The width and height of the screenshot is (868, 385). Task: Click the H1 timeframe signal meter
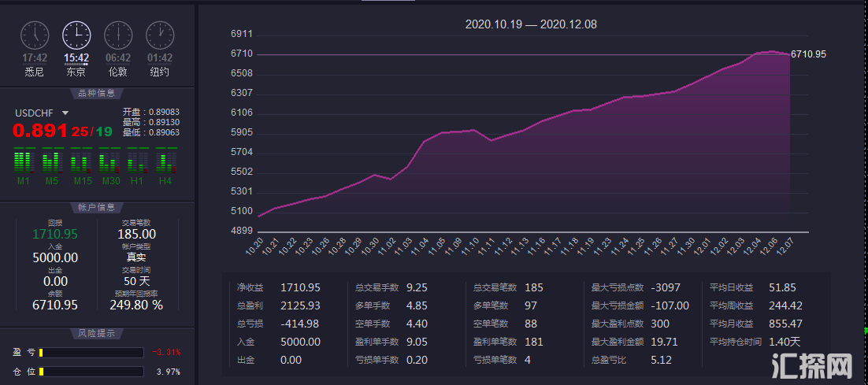coord(137,161)
